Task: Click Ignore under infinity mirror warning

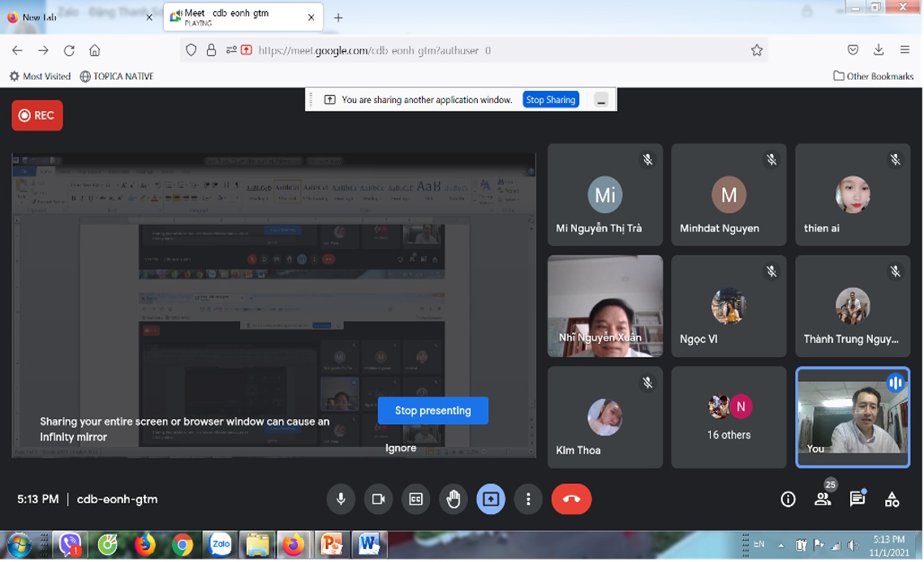Action: 401,448
